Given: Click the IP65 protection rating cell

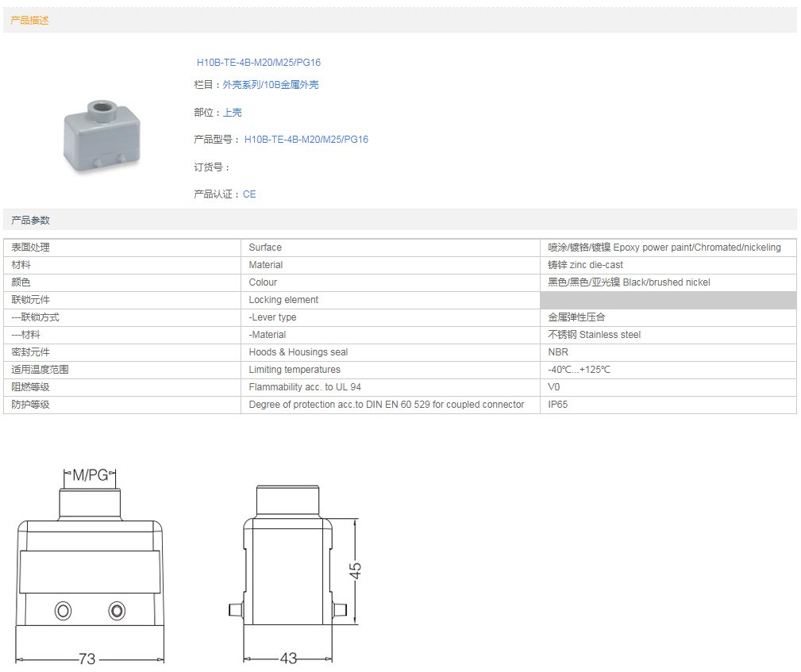Looking at the screenshot, I should (x=558, y=405).
